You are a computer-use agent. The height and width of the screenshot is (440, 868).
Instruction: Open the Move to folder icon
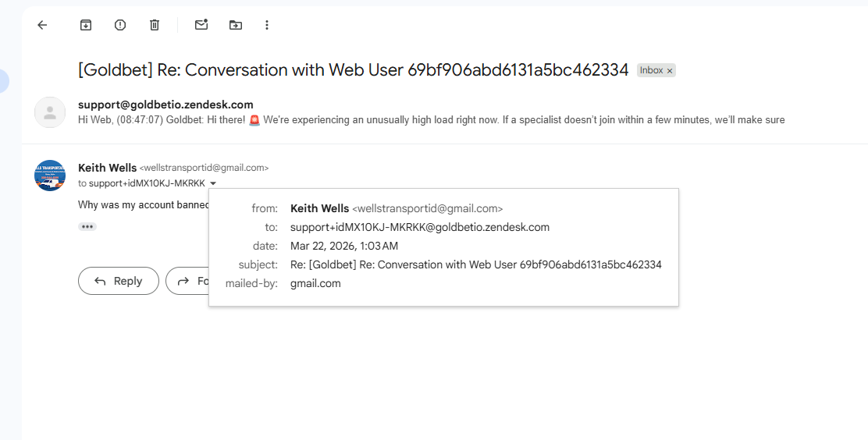coord(235,25)
